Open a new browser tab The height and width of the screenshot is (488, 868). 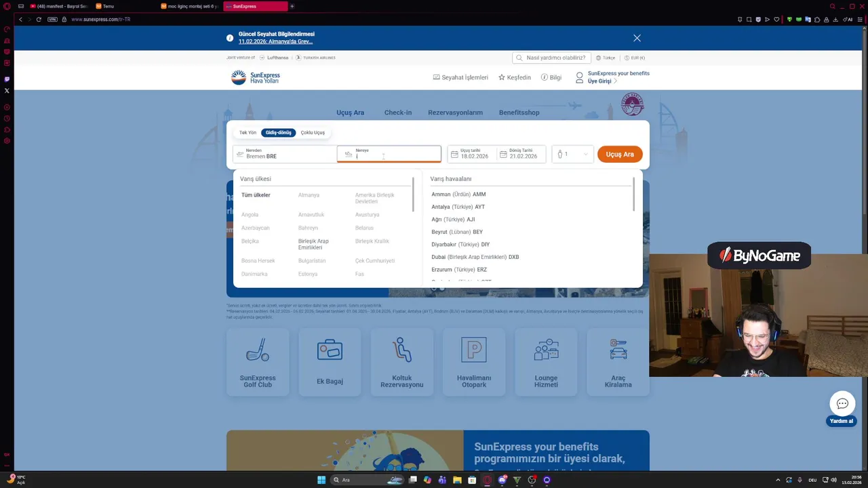[x=292, y=6]
